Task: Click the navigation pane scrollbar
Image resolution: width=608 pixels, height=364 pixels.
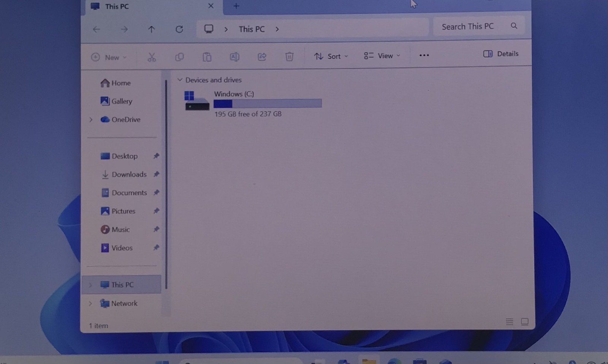Action: [x=166, y=184]
